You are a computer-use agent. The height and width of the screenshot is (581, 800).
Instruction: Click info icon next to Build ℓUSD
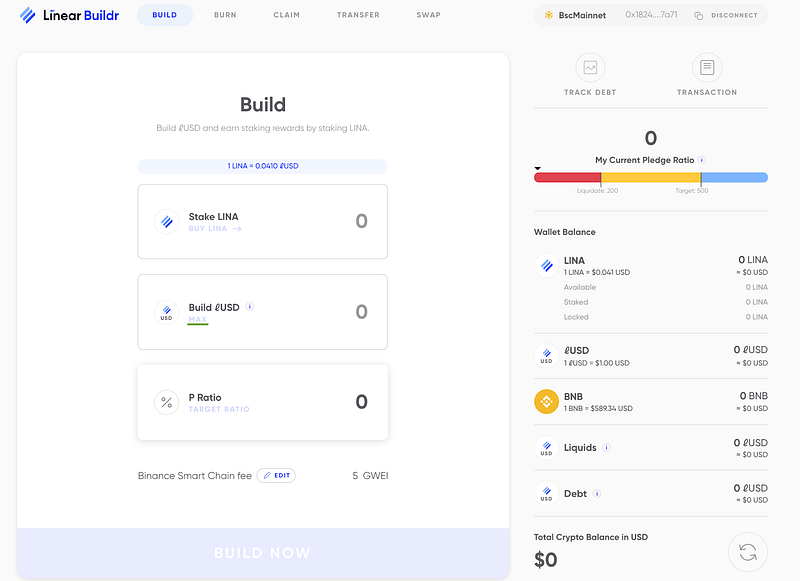(x=249, y=307)
